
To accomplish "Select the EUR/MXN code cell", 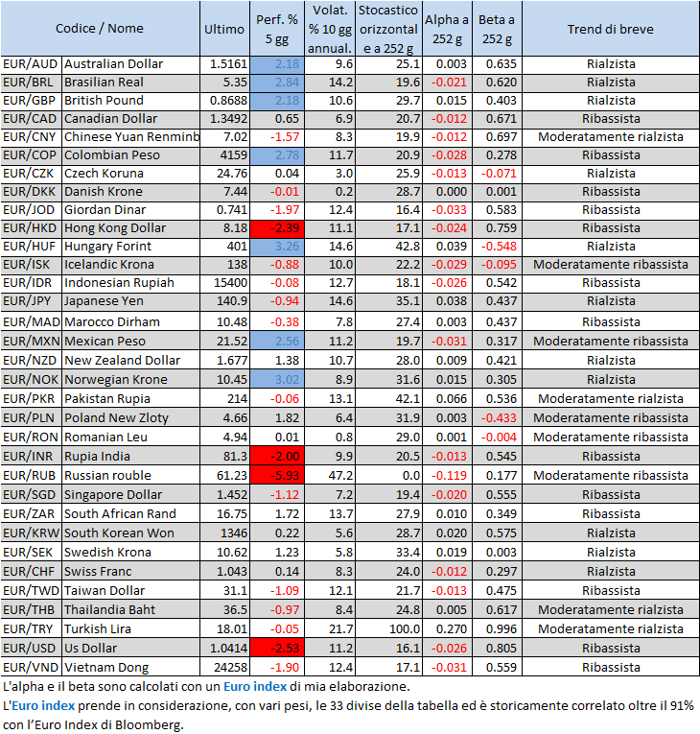I will pyautogui.click(x=32, y=342).
